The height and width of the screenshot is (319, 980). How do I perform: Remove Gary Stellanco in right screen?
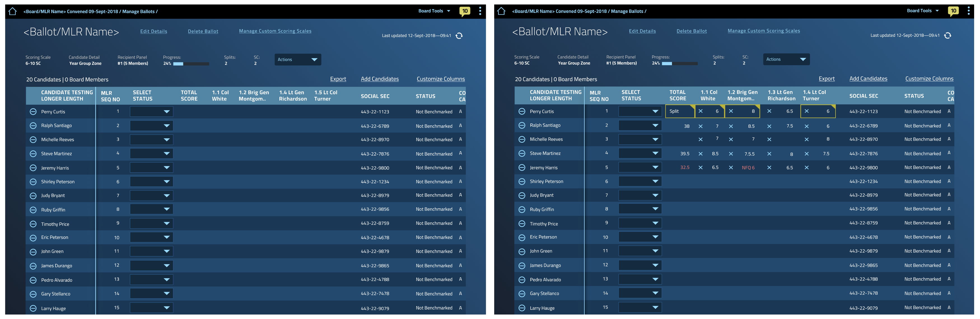pyautogui.click(x=522, y=294)
